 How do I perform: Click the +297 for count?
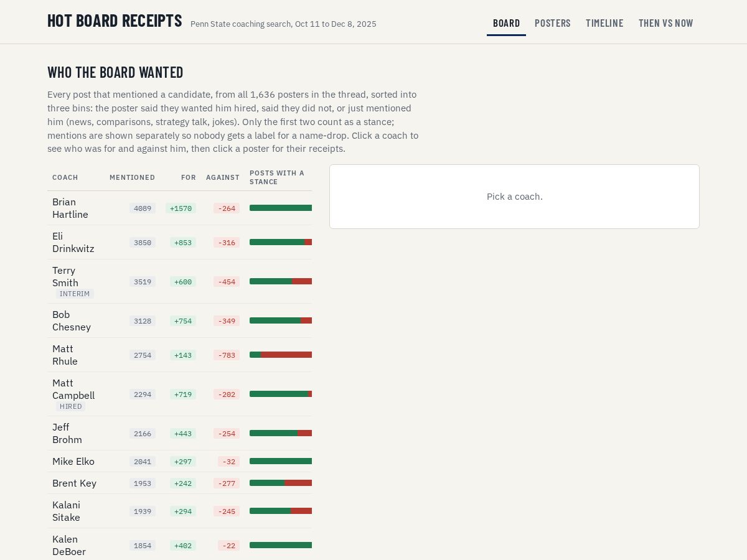coord(183,462)
